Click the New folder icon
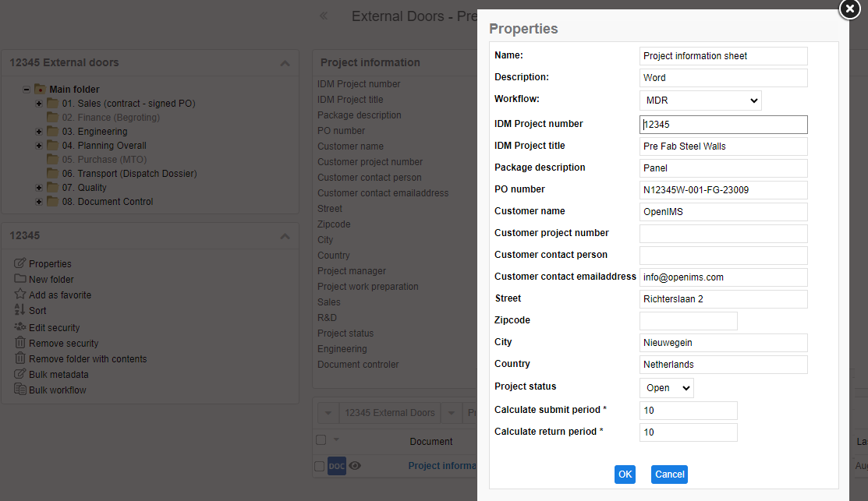The image size is (868, 501). point(20,279)
